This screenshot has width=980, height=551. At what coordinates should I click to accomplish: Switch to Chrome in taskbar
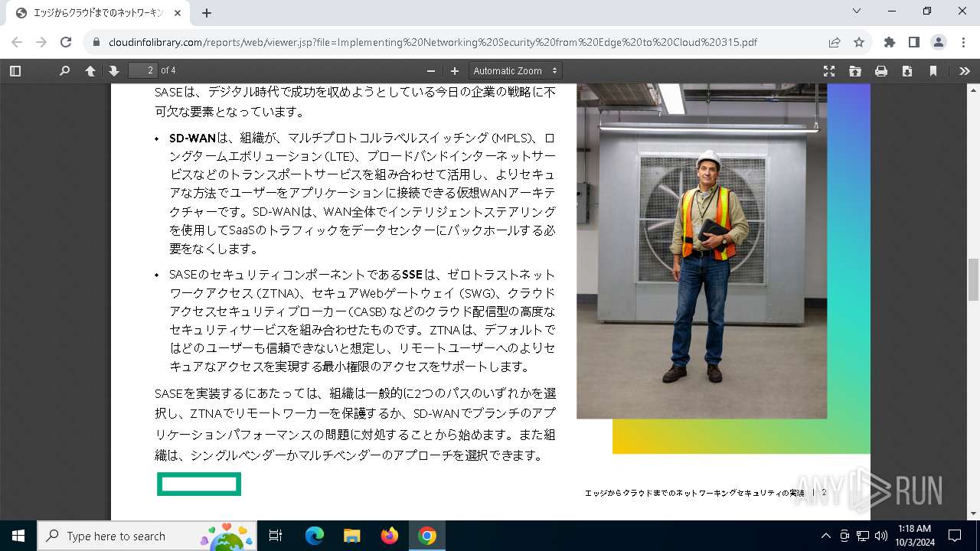pyautogui.click(x=427, y=536)
